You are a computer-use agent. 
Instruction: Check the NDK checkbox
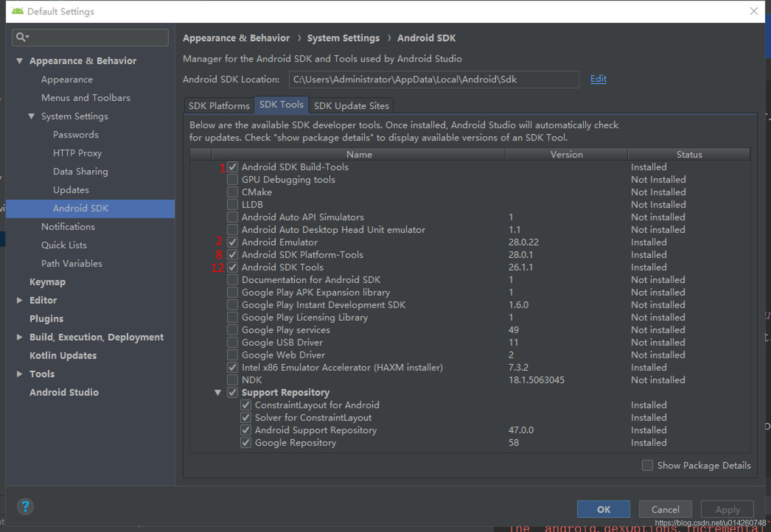pos(232,380)
